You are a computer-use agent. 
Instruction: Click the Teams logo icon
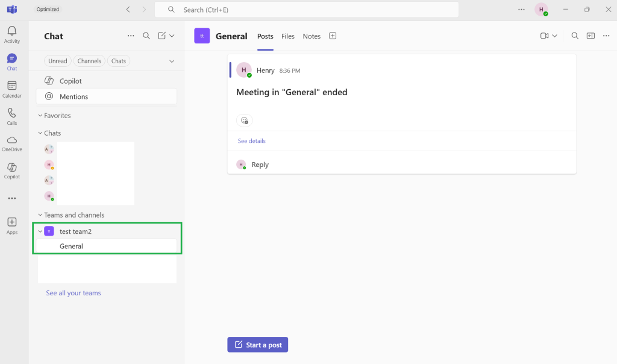pos(12,10)
